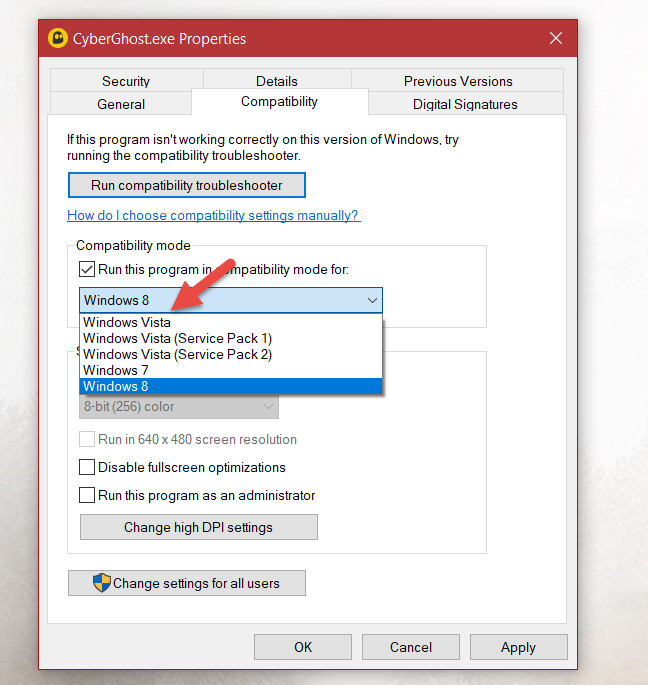Select Windows 7 from the dropdown list
648x685 pixels.
tap(231, 370)
